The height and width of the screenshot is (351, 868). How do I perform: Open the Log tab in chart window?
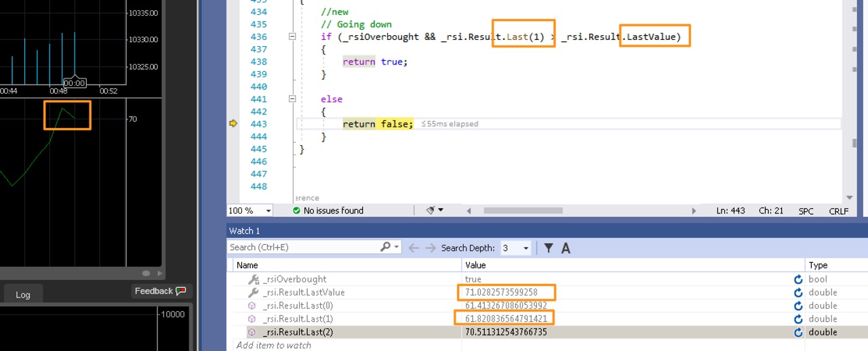(23, 295)
